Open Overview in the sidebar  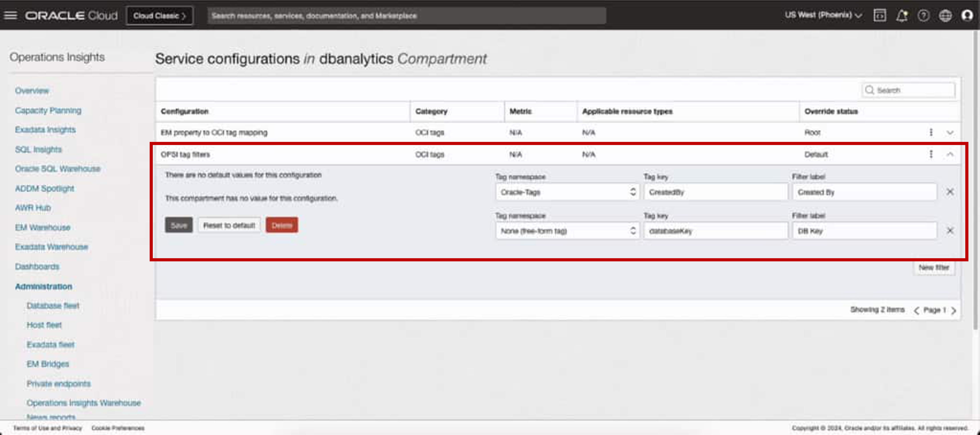tap(32, 90)
